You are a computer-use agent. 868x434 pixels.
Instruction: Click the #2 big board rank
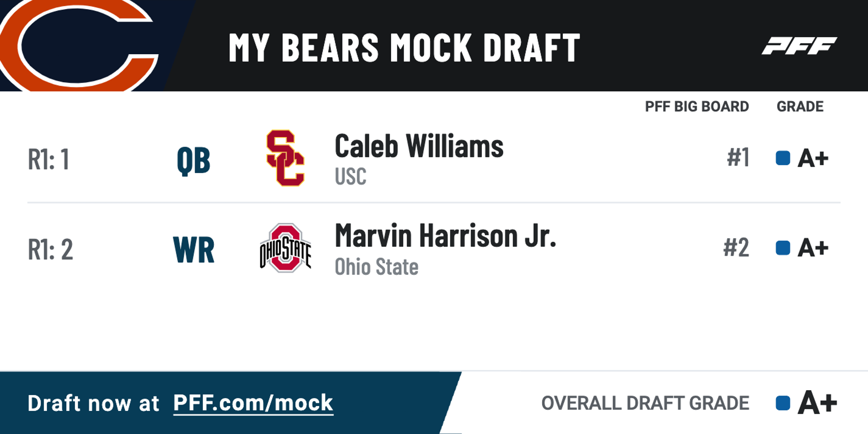tap(736, 248)
